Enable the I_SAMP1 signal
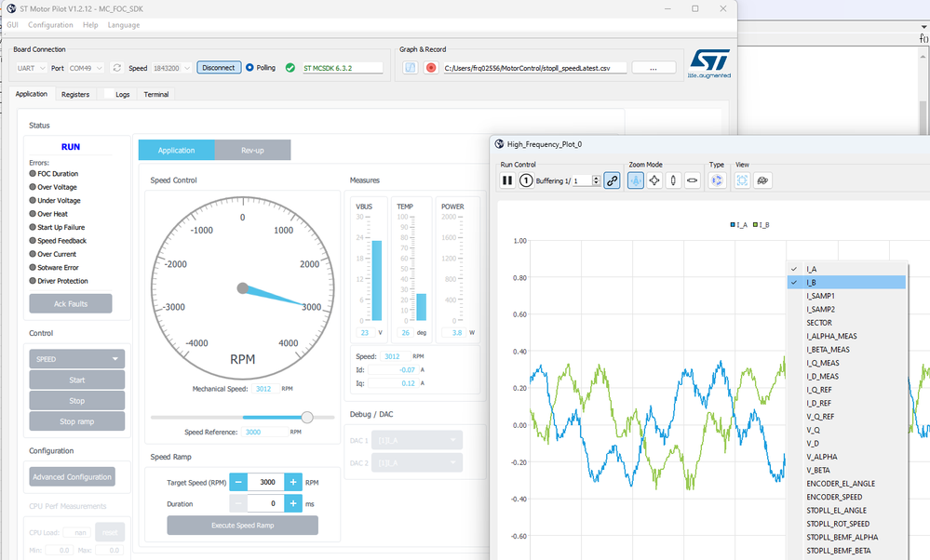 tap(846, 296)
